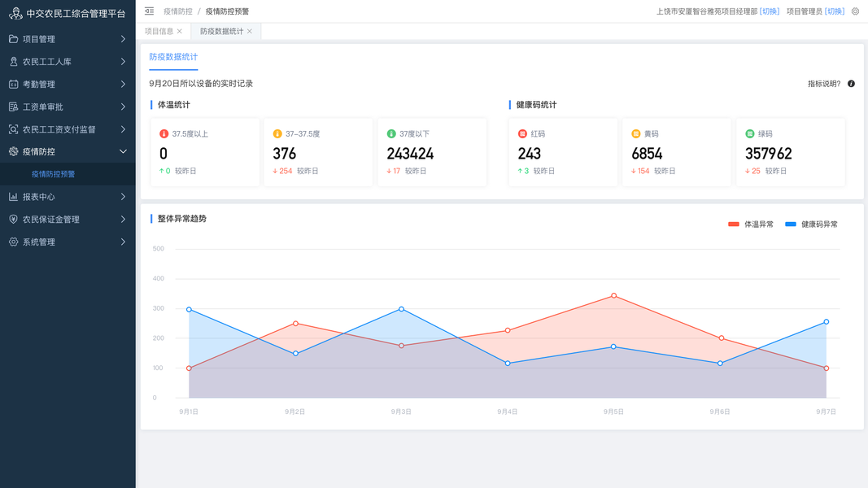The image size is (868, 488).
Task: Click the 红码 red QR icon
Action: coord(522,134)
